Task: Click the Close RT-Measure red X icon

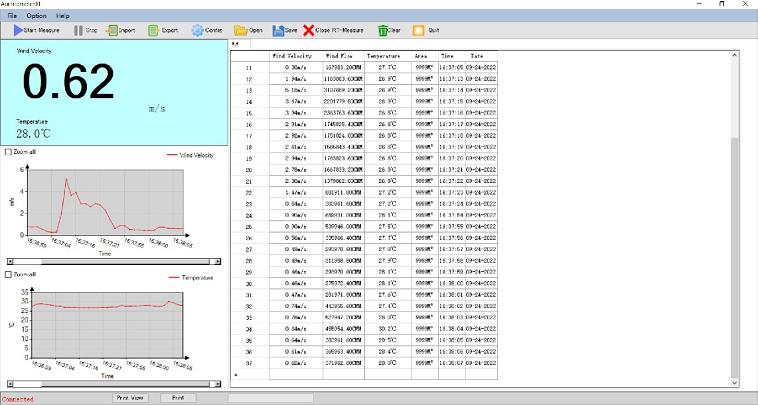Action: tap(308, 31)
